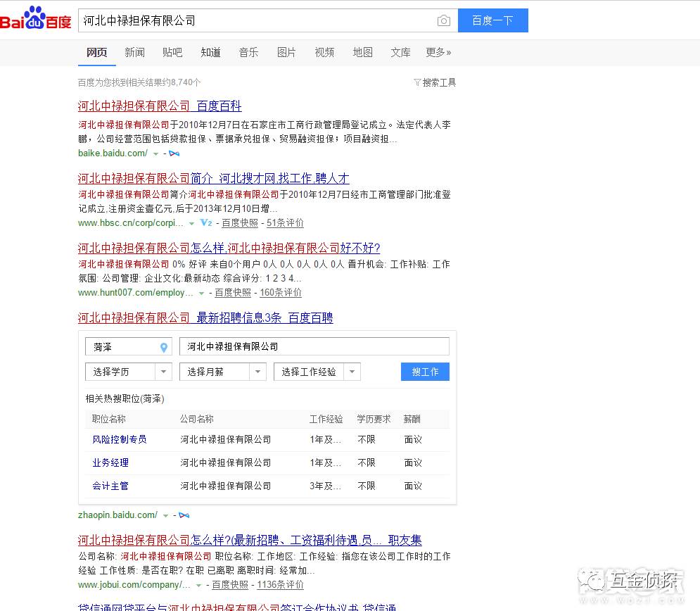Click the camera icon for image search
Viewport: 700px width, 611px height.
click(444, 21)
